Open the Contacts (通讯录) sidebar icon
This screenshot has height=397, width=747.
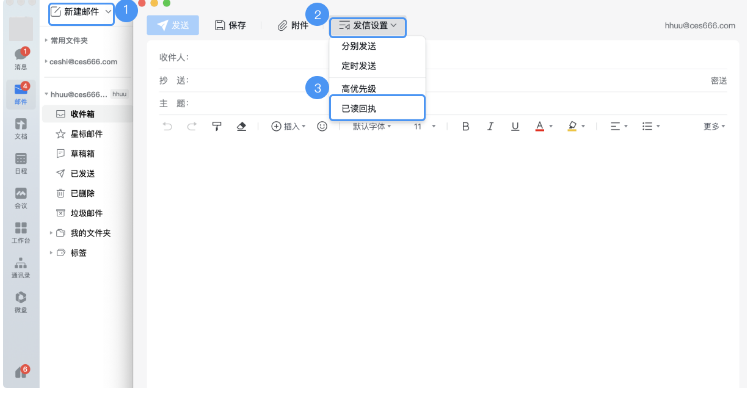(21, 267)
